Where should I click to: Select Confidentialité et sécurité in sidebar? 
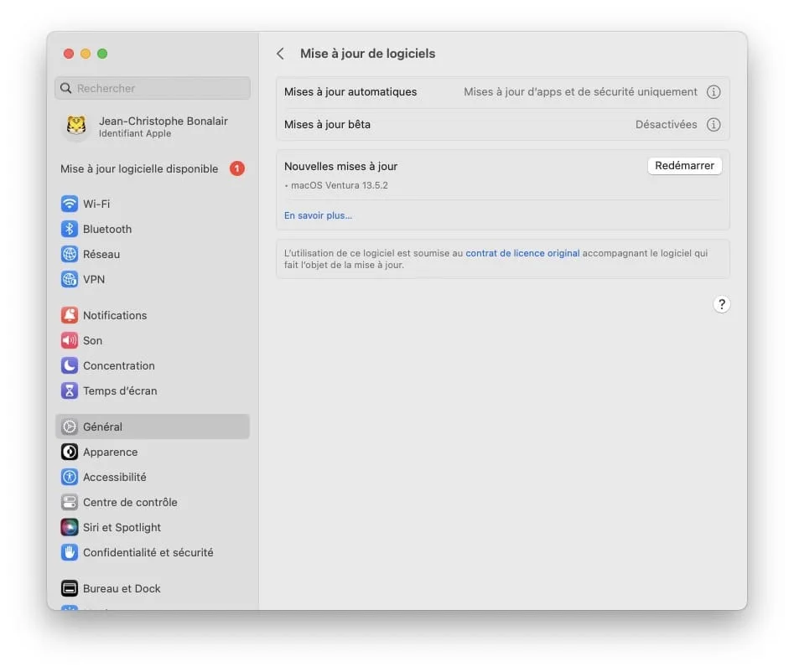click(148, 553)
